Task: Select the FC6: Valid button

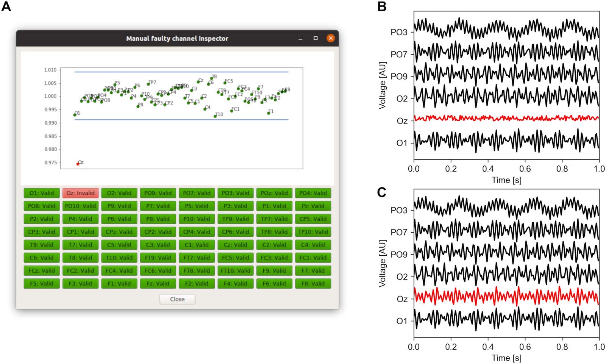Action: [158, 270]
